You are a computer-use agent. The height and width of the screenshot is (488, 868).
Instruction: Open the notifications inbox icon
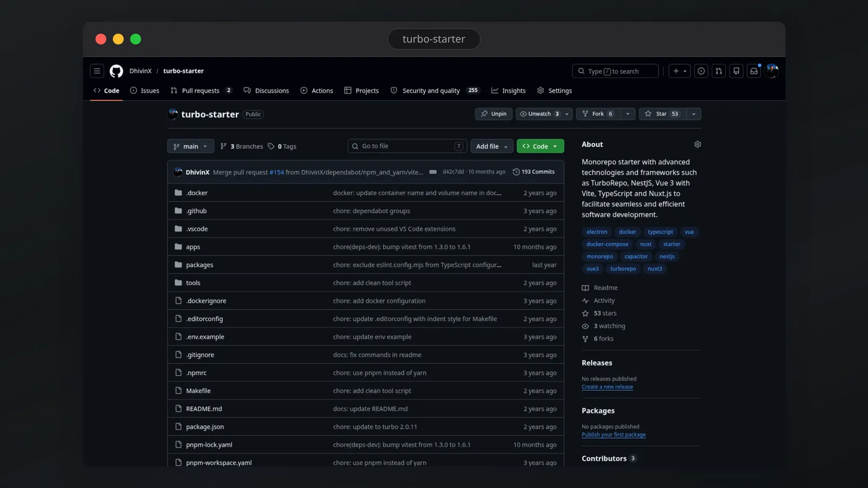click(x=754, y=71)
